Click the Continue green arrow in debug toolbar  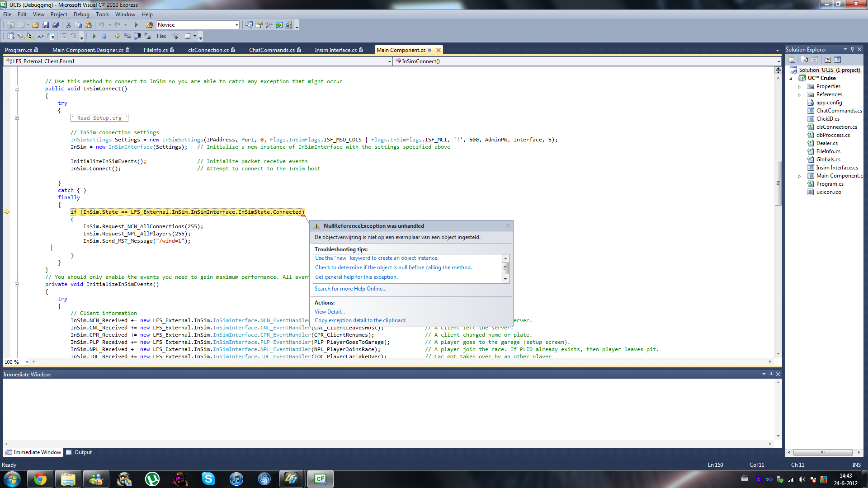pyautogui.click(x=94, y=36)
